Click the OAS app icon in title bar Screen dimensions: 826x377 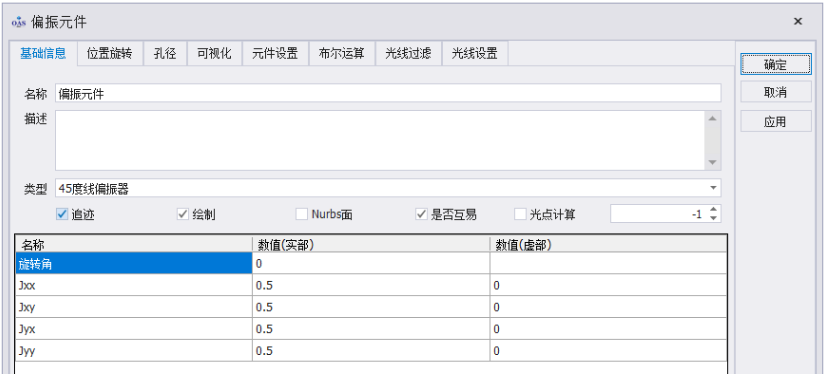click(x=19, y=22)
